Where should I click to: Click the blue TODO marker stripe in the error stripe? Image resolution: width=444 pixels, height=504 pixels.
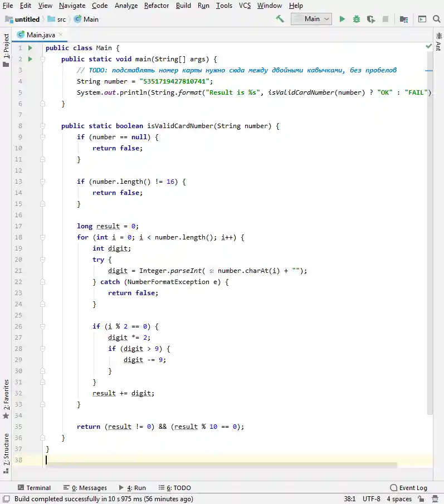point(429,70)
